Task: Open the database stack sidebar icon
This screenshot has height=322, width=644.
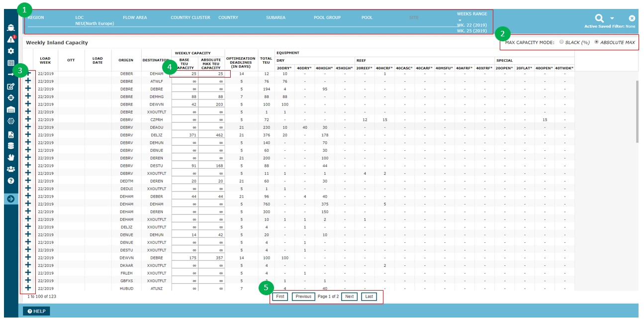Action: coord(10,145)
